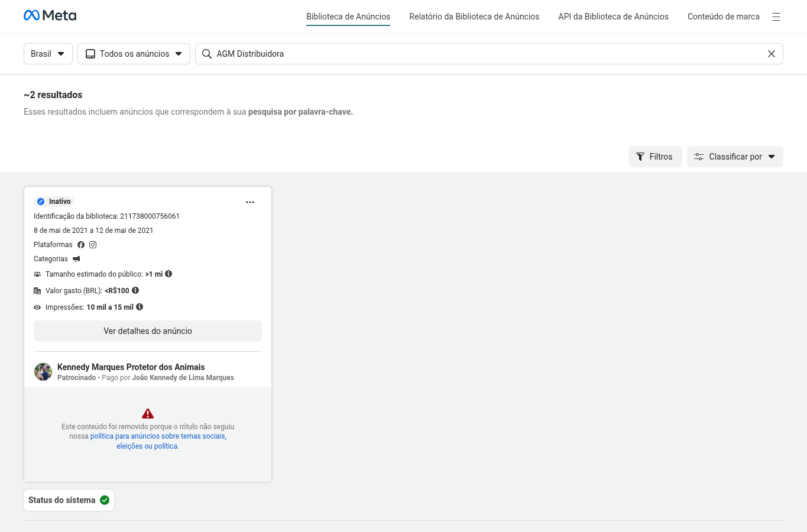Image resolution: width=807 pixels, height=532 pixels.
Task: Expand the Classificar por dropdown
Action: pos(735,157)
